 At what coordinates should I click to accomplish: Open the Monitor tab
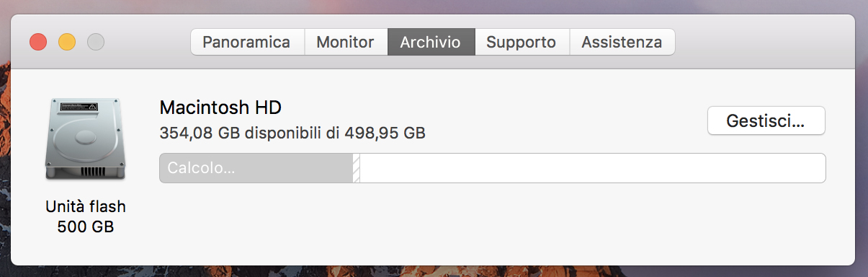pyautogui.click(x=346, y=42)
